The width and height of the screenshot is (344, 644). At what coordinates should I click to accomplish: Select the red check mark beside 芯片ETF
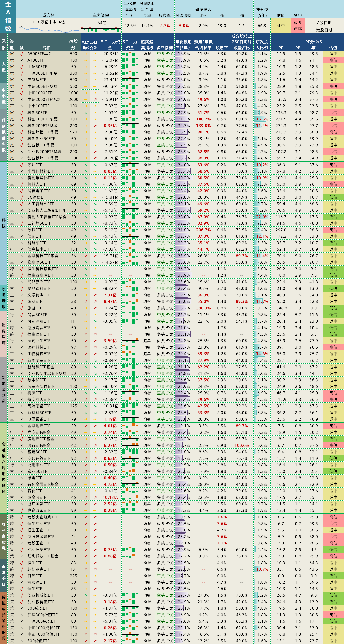[x=22, y=165]
